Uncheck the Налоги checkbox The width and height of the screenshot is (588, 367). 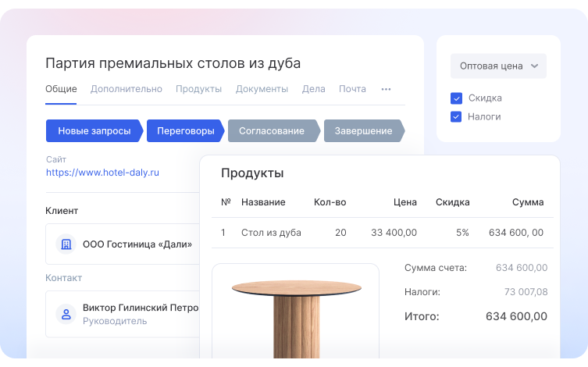pos(457,117)
